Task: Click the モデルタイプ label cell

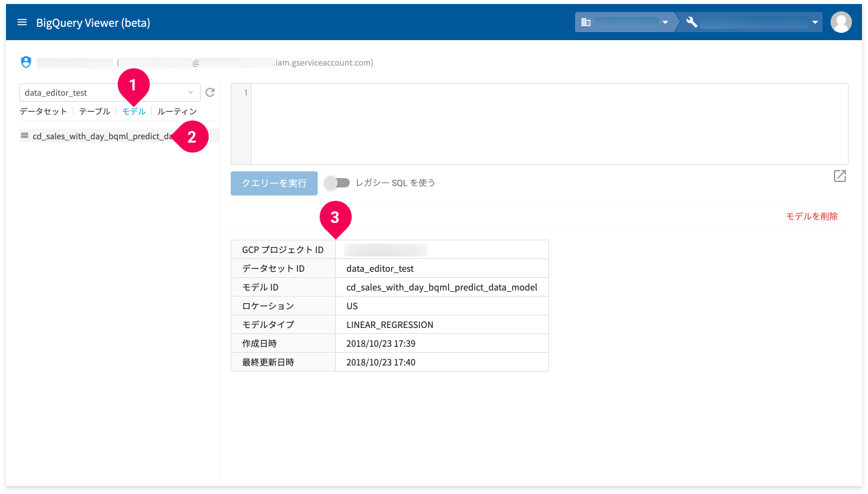Action: 283,325
